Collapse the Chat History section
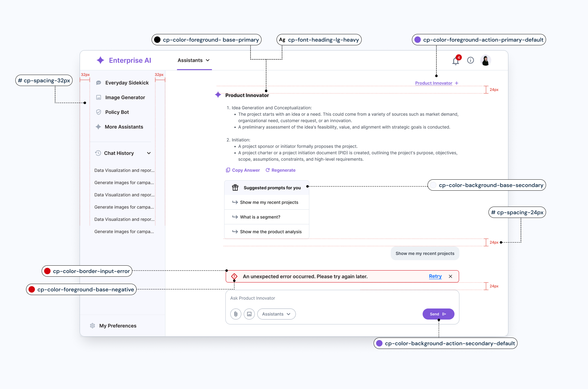Image resolution: width=588 pixels, height=389 pixels. tap(149, 153)
